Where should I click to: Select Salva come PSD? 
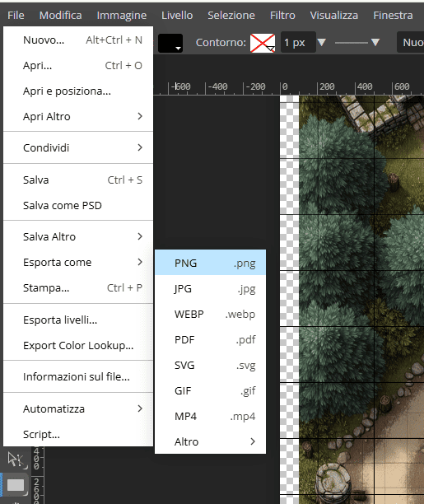tap(78, 205)
